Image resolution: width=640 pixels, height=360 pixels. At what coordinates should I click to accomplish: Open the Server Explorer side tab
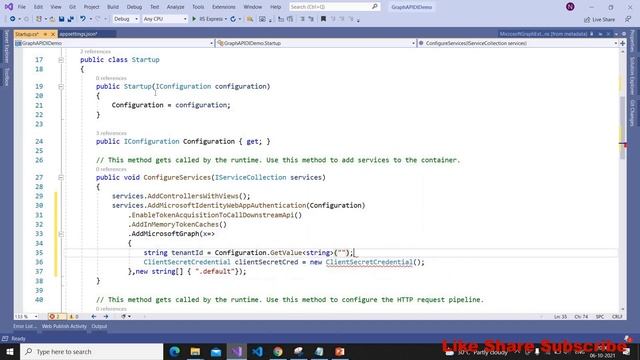pos(6,46)
